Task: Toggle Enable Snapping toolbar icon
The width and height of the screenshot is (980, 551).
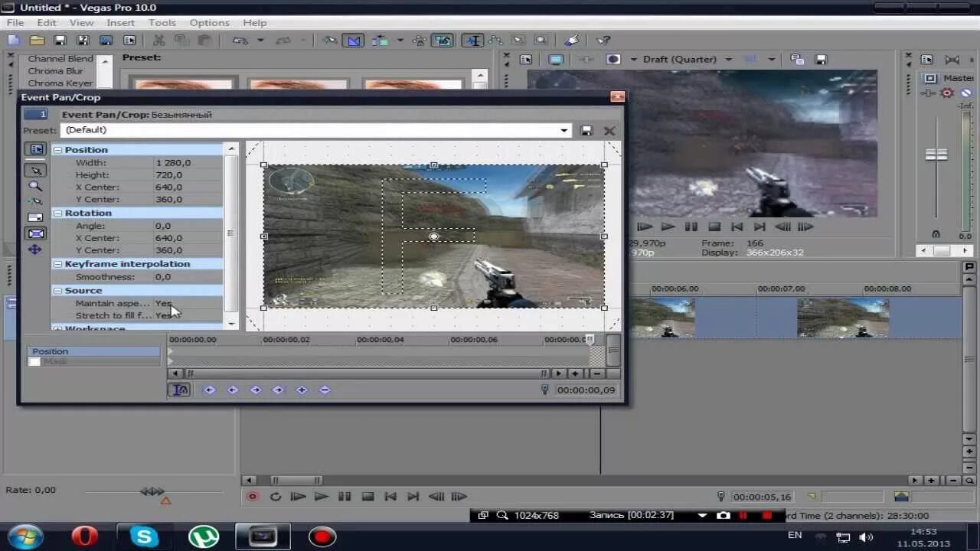Action: point(330,41)
